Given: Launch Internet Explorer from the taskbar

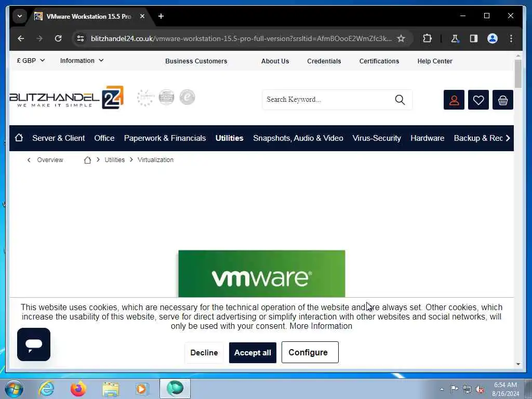Looking at the screenshot, I should [x=46, y=389].
